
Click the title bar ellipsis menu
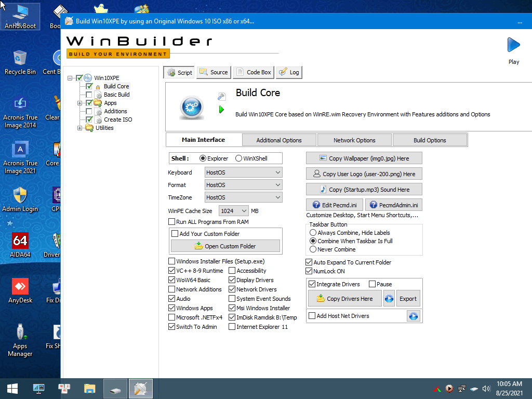coord(520,22)
